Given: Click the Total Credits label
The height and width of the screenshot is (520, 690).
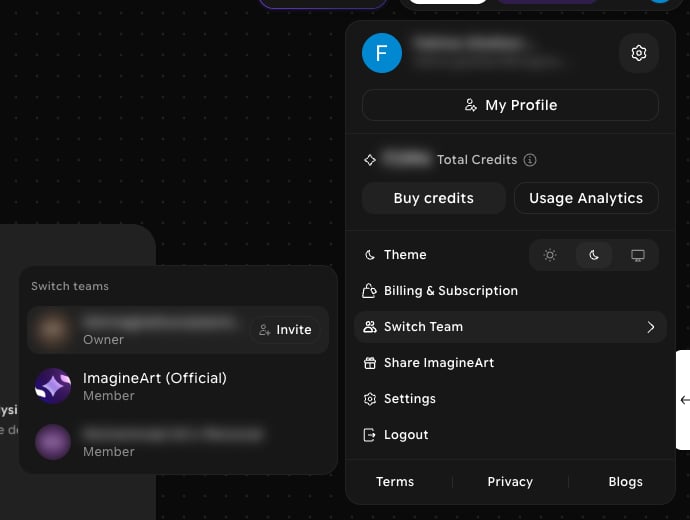Looking at the screenshot, I should tap(477, 160).
